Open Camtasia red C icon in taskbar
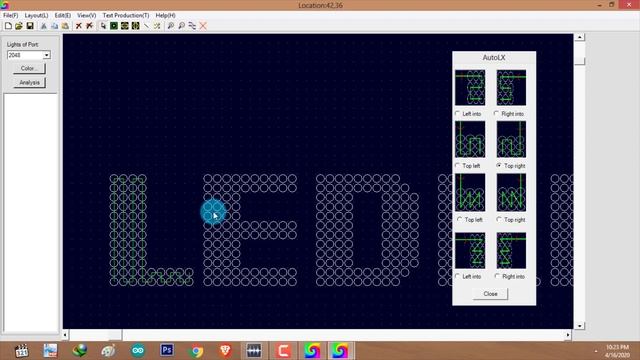This screenshot has height=360, width=640. pos(283,350)
